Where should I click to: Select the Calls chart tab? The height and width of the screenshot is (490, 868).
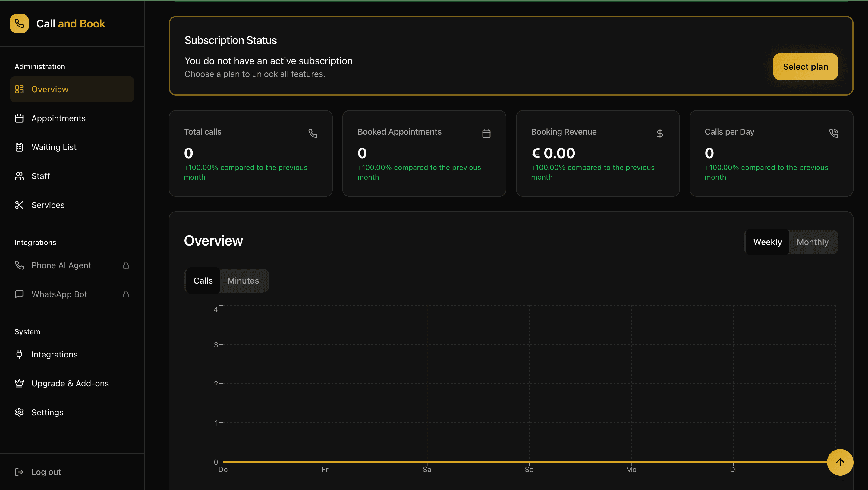pyautogui.click(x=203, y=280)
